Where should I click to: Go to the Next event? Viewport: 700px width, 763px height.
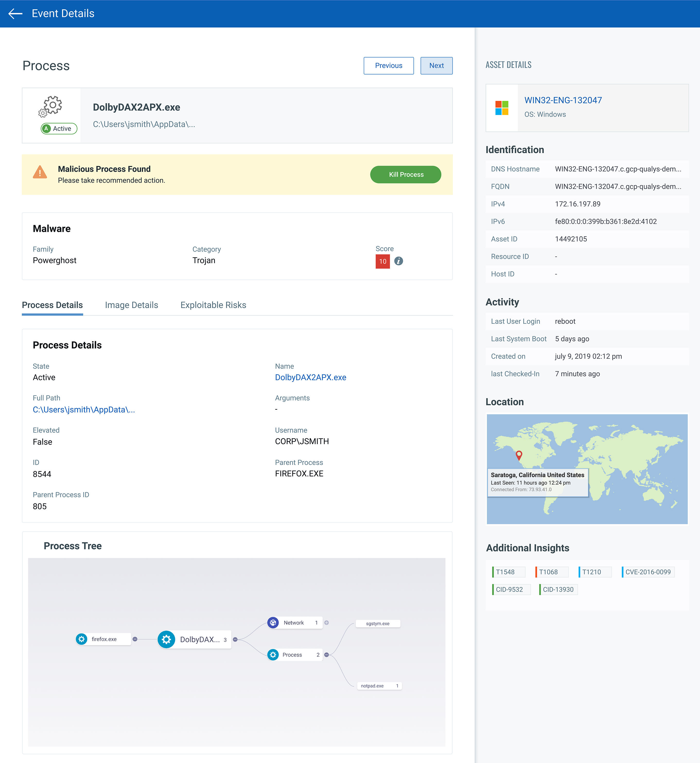tap(436, 66)
